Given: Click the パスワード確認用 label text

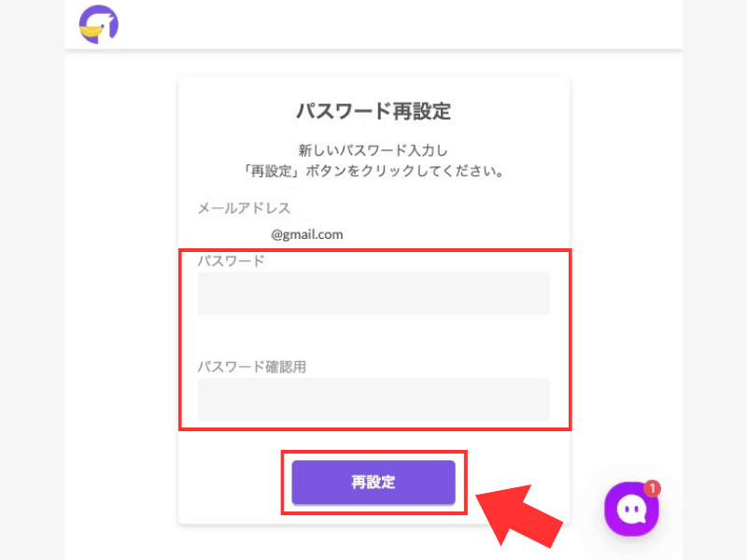Looking at the screenshot, I should click(252, 367).
